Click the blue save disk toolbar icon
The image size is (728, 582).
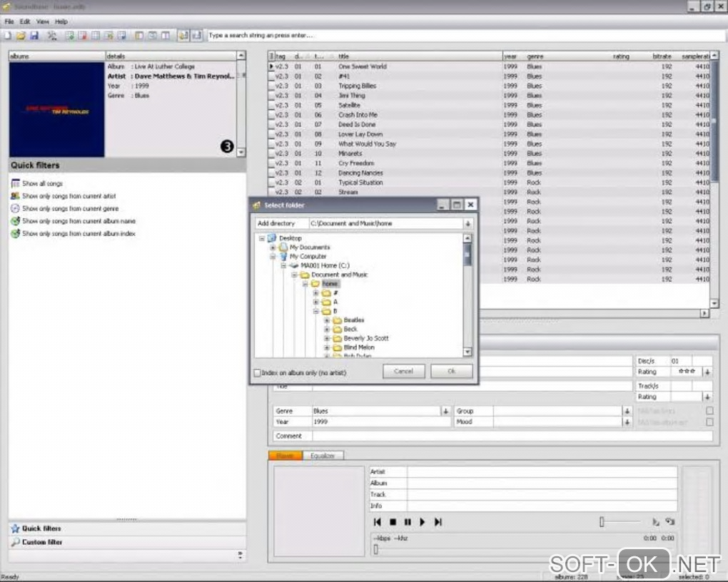34,35
